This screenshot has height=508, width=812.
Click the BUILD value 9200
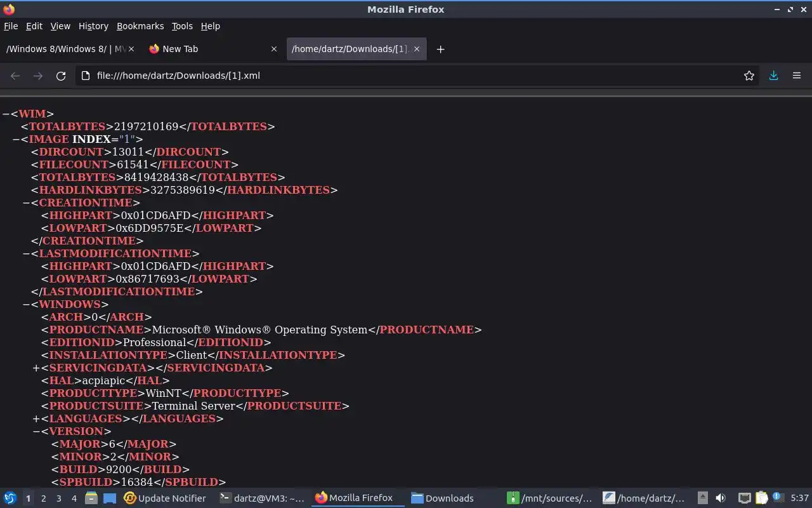click(x=119, y=469)
